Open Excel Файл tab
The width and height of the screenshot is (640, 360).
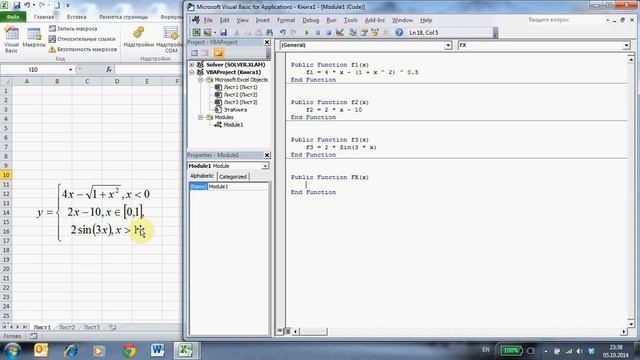[13, 17]
